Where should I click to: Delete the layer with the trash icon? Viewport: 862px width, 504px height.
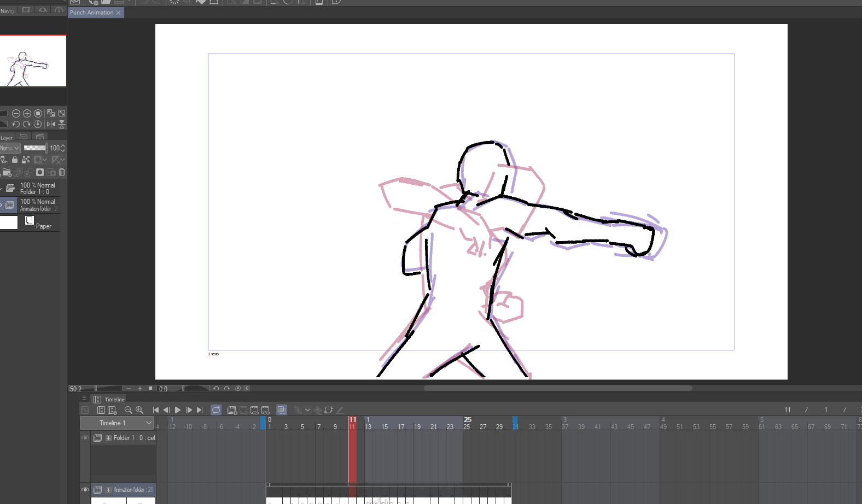click(x=62, y=172)
